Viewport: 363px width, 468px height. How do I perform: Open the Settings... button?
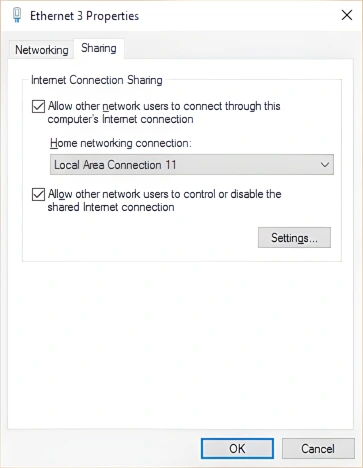pyautogui.click(x=294, y=238)
